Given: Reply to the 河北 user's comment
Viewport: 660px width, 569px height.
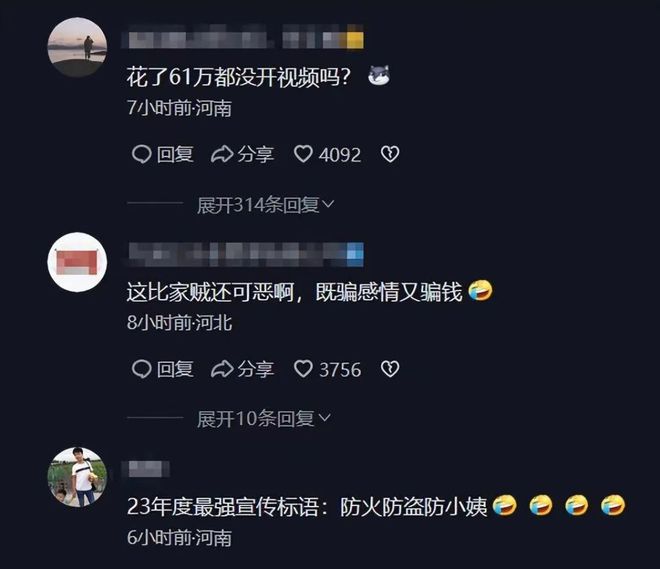Looking at the screenshot, I should [x=162, y=370].
